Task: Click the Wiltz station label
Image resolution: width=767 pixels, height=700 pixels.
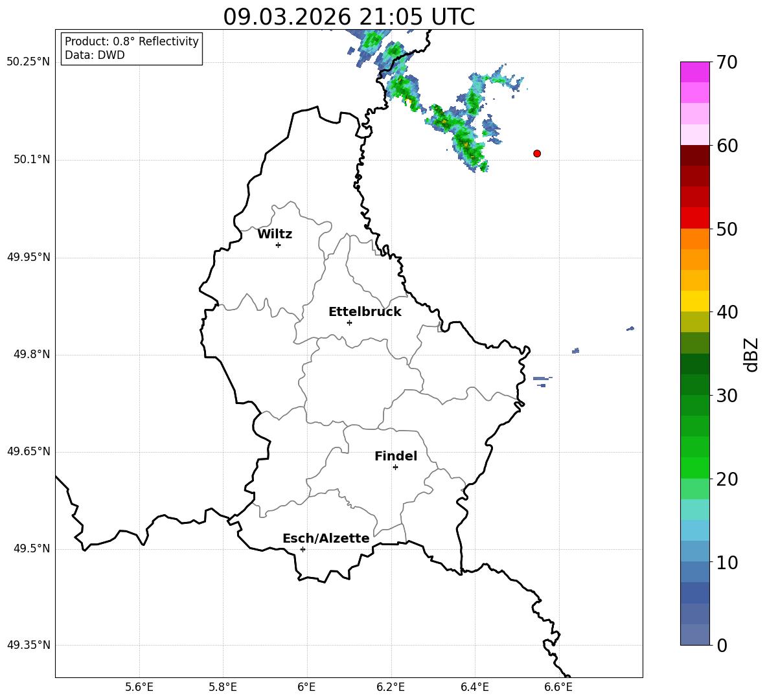Action: coord(275,234)
